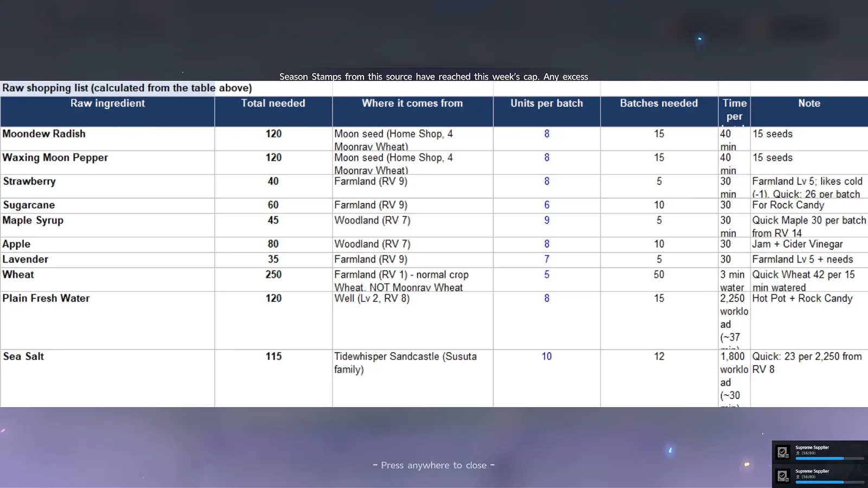Image resolution: width=868 pixels, height=488 pixels.
Task: Select the 'Note' column header
Action: [809, 112]
